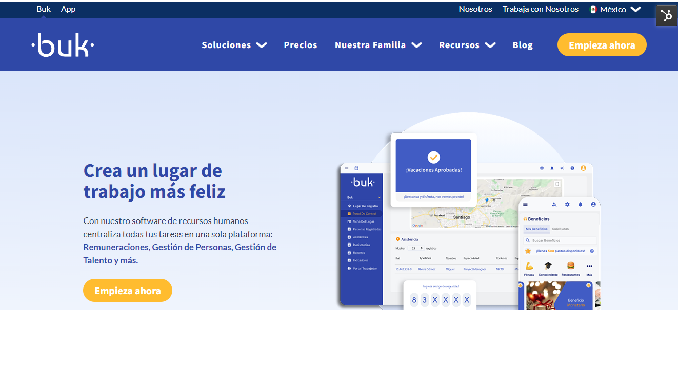Click the burger benefit icon
The height and width of the screenshot is (390, 680).
571,265
